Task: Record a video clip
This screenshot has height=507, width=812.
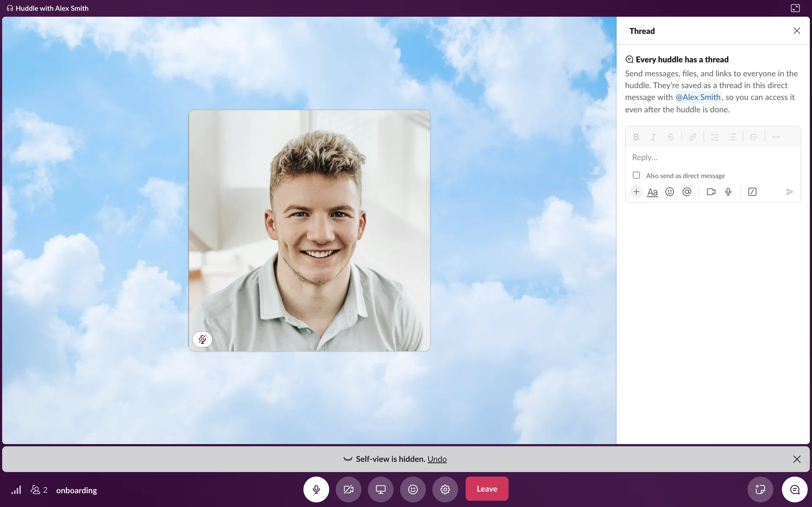Action: 711,192
